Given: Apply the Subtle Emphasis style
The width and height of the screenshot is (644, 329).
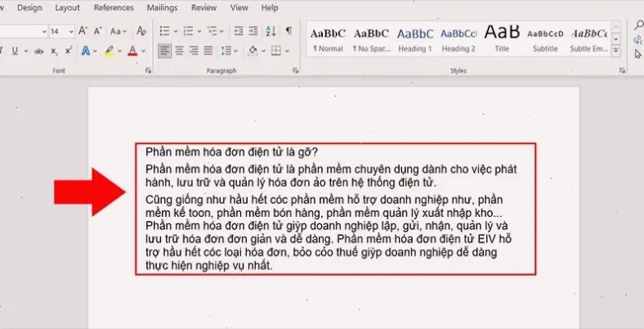Looking at the screenshot, I should pyautogui.click(x=589, y=40).
